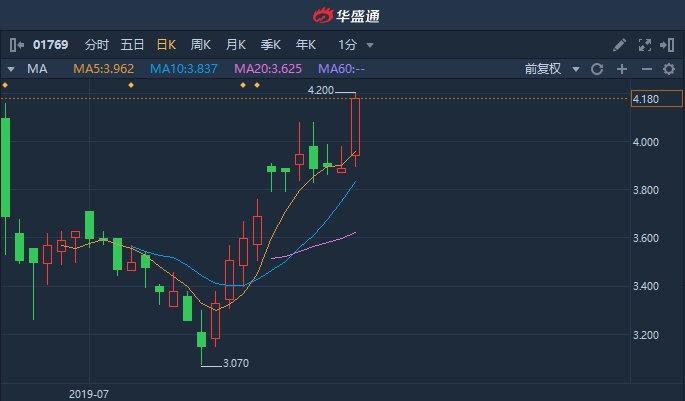The image size is (685, 401).
Task: Select the 周K weekly chart tab
Action: (x=200, y=45)
